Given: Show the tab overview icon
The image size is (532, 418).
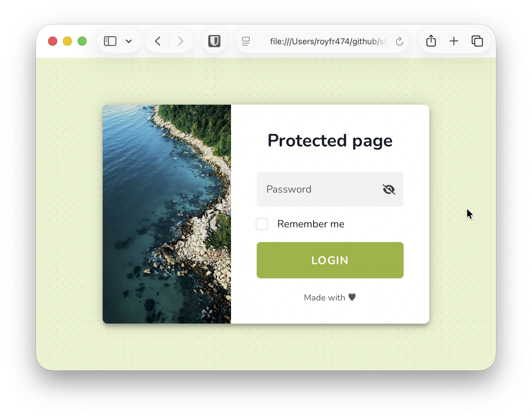Looking at the screenshot, I should (477, 41).
